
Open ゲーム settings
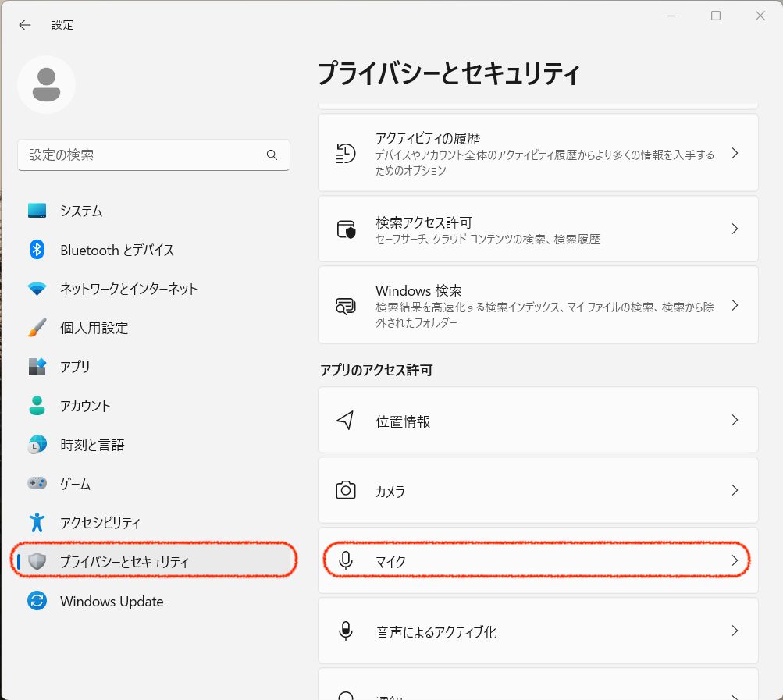coord(153,483)
